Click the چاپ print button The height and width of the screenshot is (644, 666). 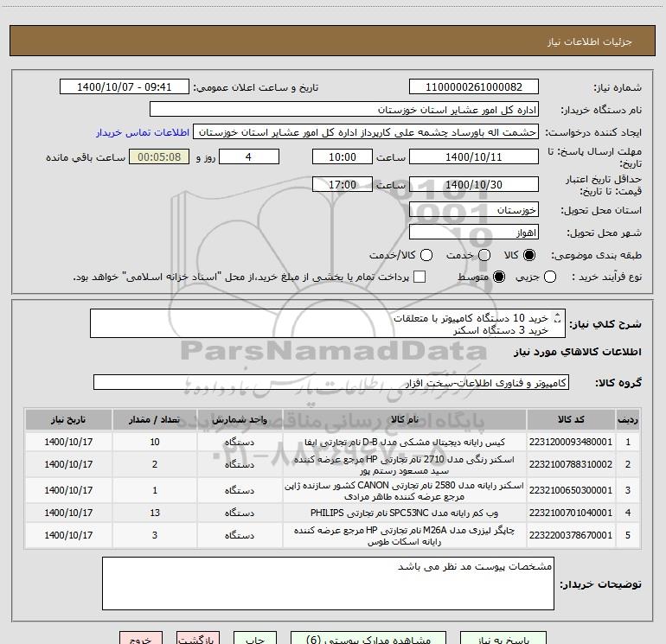[x=255, y=639]
